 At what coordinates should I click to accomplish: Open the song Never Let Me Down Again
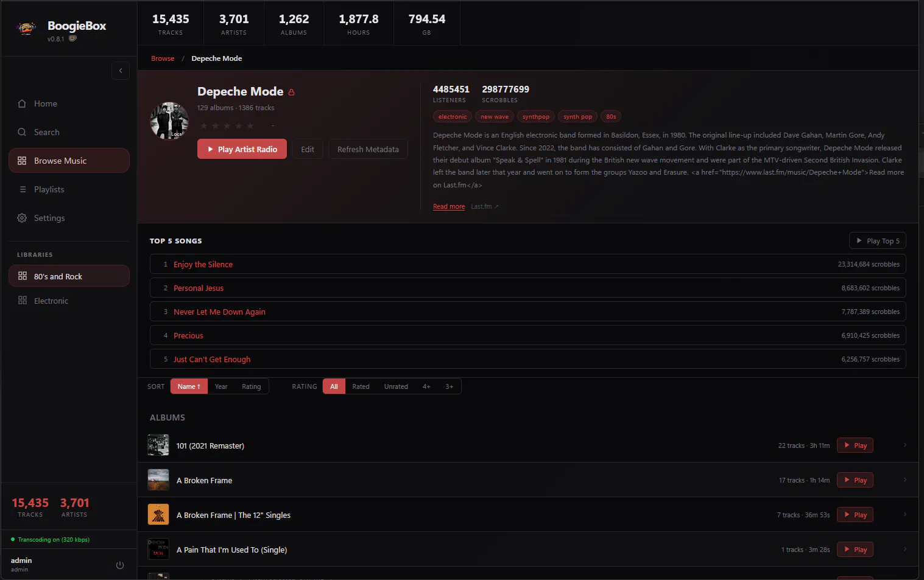(x=219, y=312)
